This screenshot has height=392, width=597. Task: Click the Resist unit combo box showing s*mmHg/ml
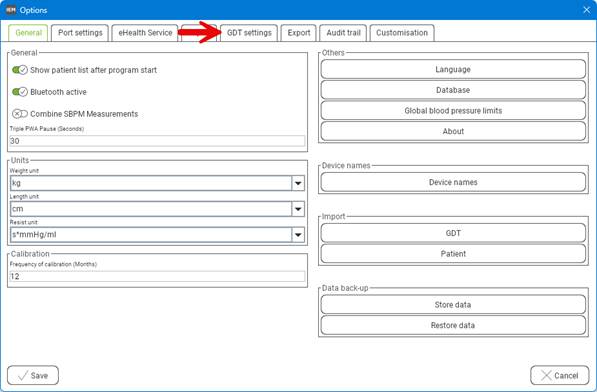tap(157, 235)
